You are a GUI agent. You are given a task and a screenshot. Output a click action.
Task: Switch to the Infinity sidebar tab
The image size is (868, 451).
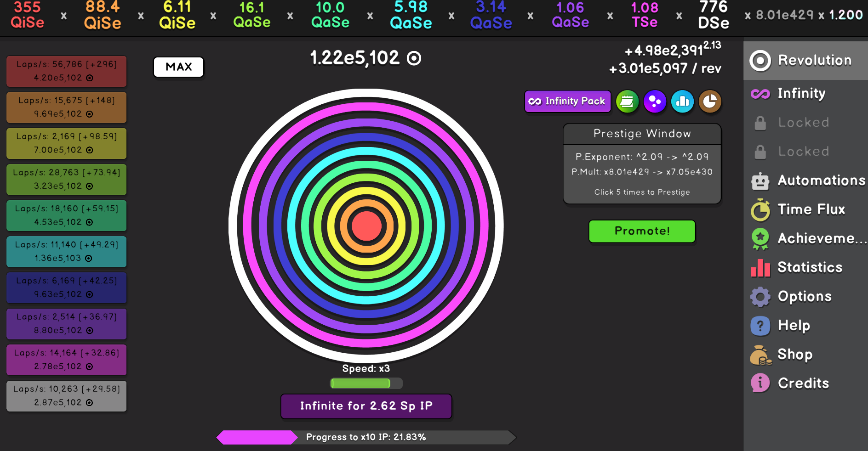point(805,94)
